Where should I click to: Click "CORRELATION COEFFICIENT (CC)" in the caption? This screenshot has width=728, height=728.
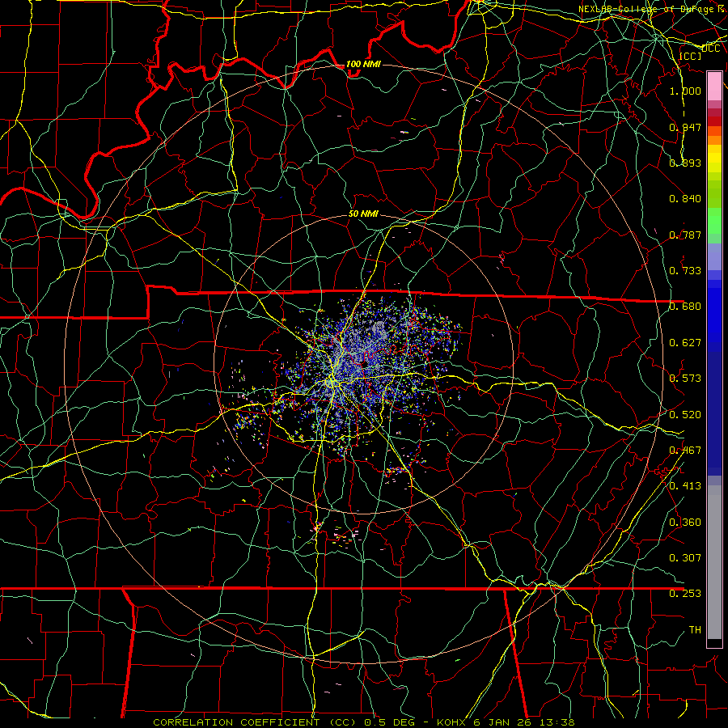tap(255, 722)
